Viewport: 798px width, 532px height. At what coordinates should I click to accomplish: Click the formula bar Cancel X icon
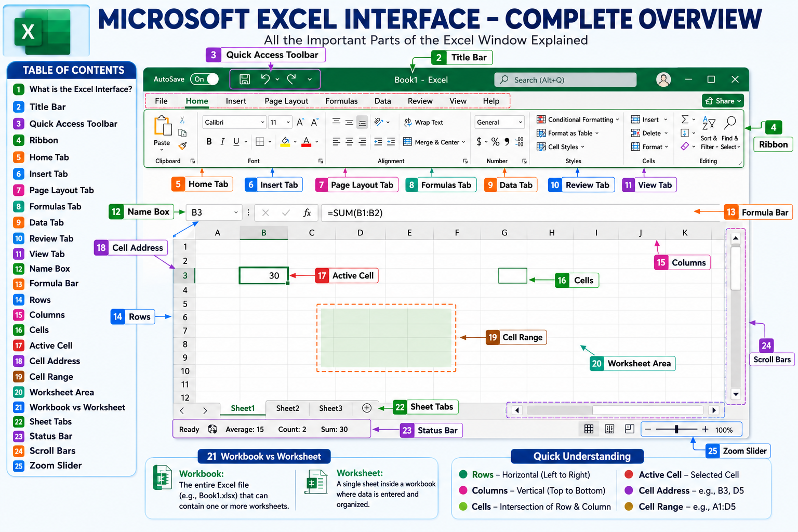click(265, 212)
